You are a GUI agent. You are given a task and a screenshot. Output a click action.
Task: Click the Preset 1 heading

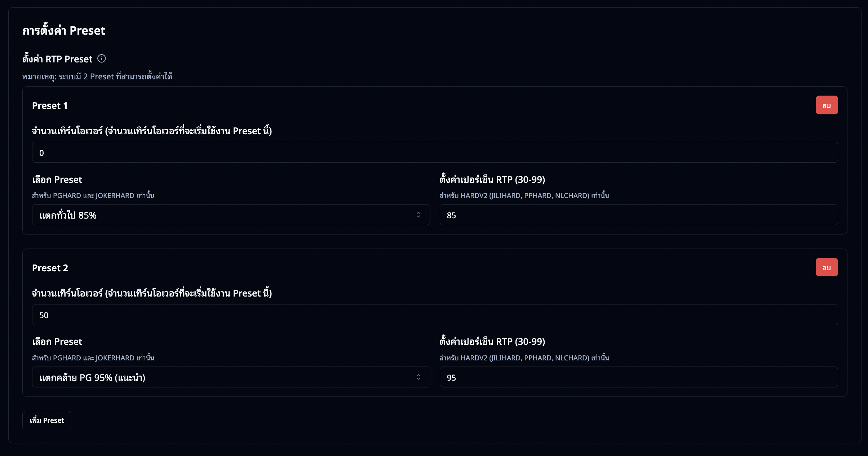[50, 106]
